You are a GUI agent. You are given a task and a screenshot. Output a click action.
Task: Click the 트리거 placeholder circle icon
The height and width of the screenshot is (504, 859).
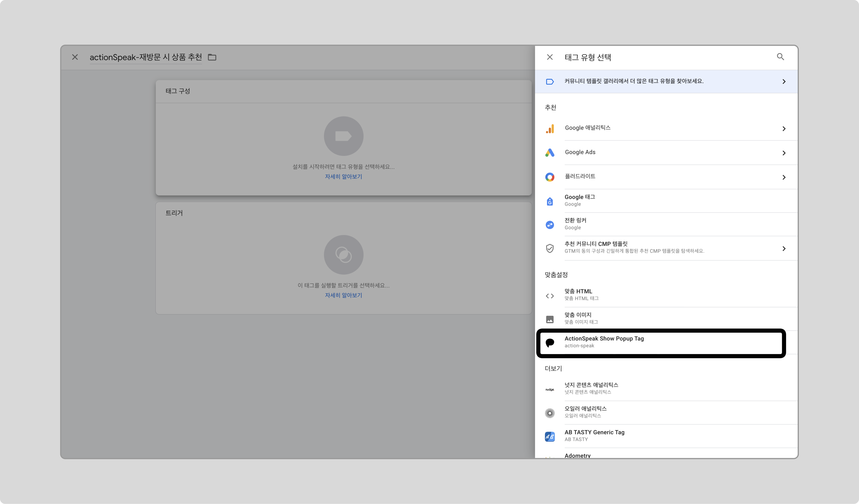click(x=344, y=255)
